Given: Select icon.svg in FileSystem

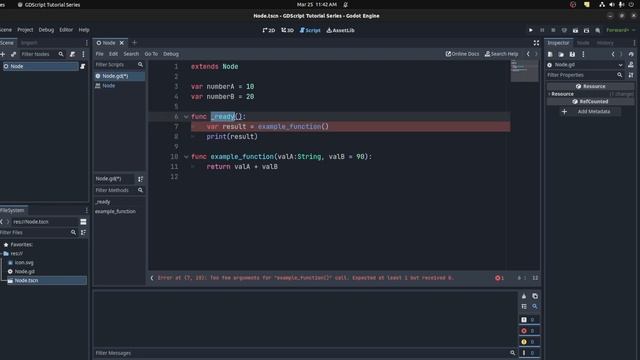Looking at the screenshot, I should click(x=21, y=262).
